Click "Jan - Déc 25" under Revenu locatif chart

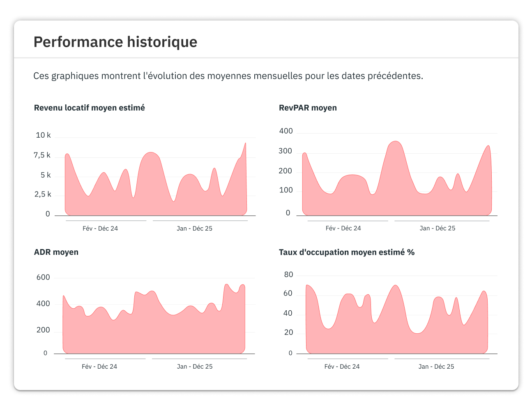(x=195, y=229)
